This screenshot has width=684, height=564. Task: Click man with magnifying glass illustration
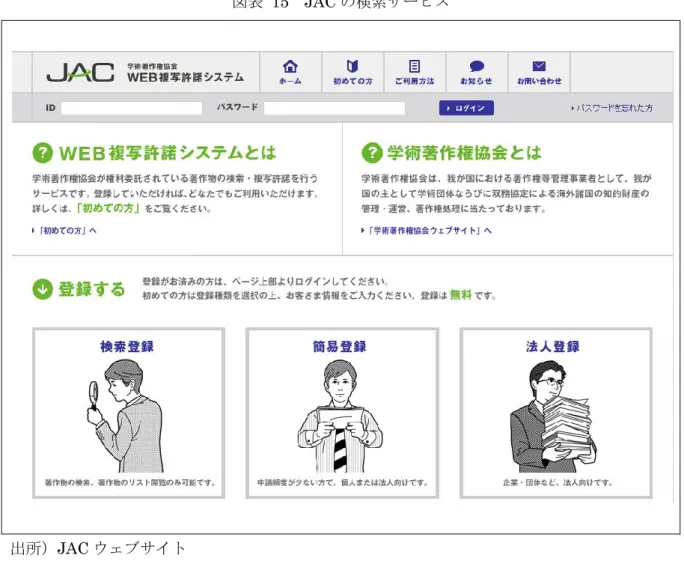126,415
